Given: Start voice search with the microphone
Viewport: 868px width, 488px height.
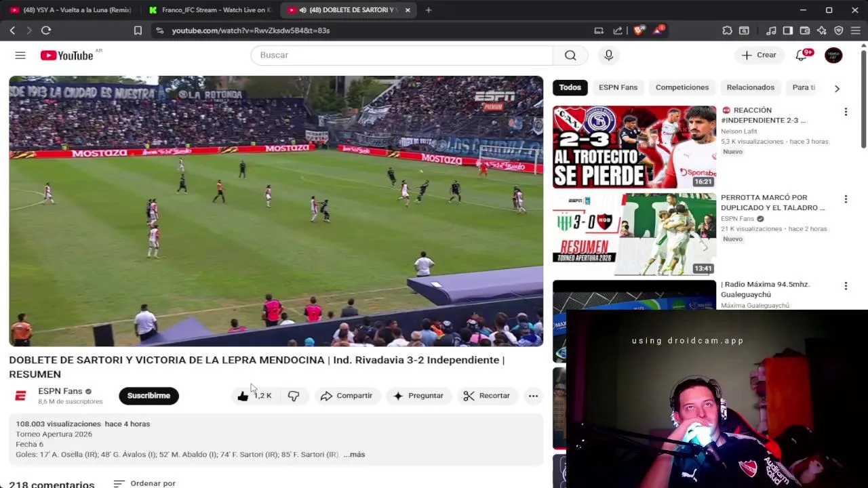Looking at the screenshot, I should click(608, 55).
